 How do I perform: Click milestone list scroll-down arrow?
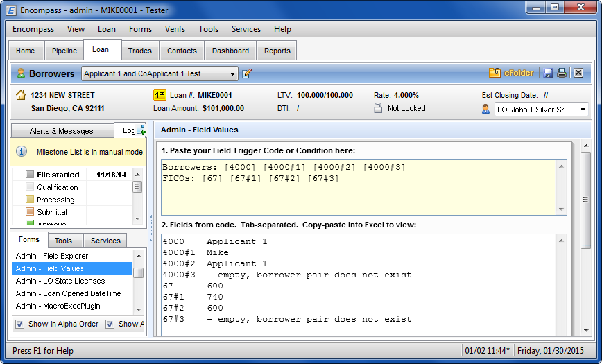[x=137, y=219]
